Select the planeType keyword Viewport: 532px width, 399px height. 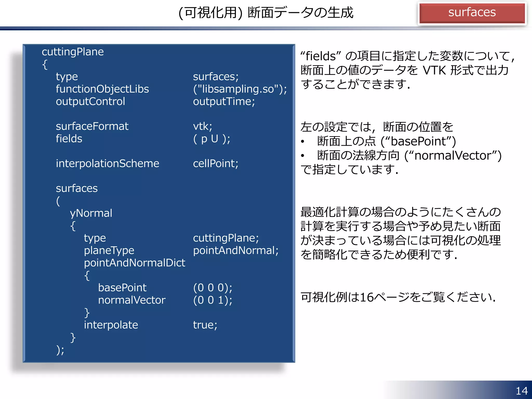pyautogui.click(x=109, y=250)
